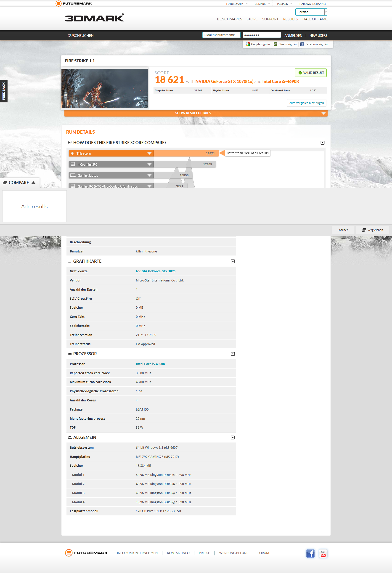Click the Fire Strike scene thumbnail
The width and height of the screenshot is (392, 573).
[x=105, y=88]
